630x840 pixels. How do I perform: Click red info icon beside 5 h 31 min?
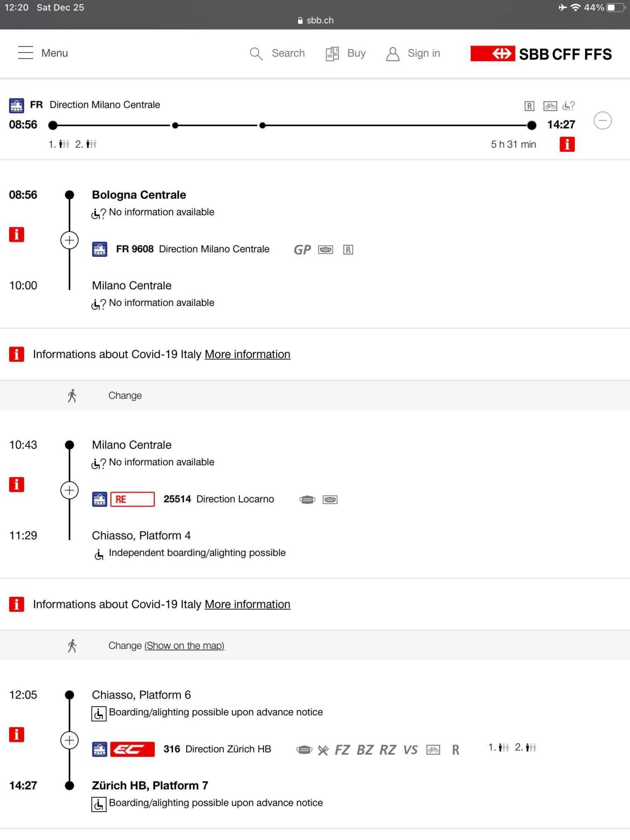coord(567,144)
